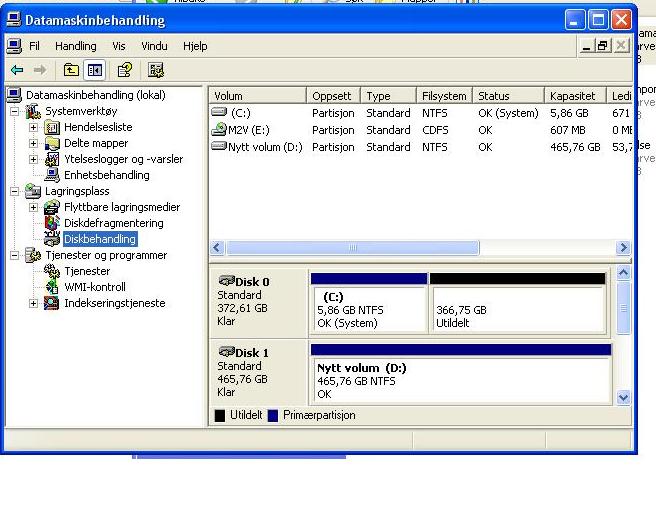Screen dimensions: 656x512
Task: Collapse the Tjenester og programmer node
Action: [15, 255]
